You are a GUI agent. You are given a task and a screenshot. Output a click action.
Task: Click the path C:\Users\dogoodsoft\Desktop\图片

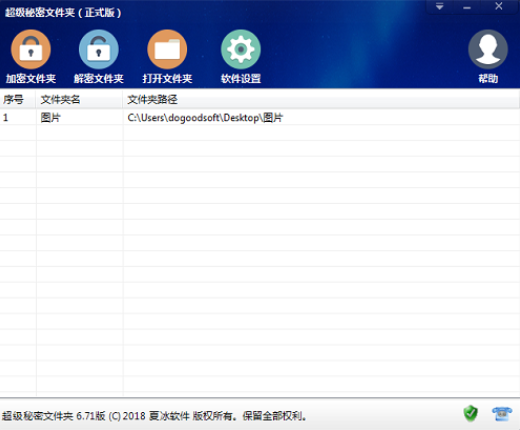[x=205, y=118]
